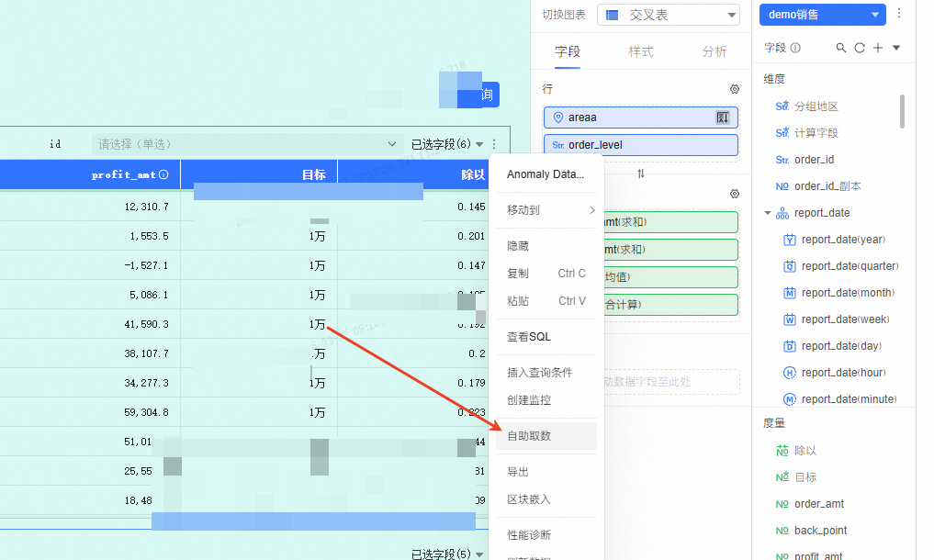Click 创建监控 menu entry
This screenshot has width=934, height=560.
[x=529, y=400]
